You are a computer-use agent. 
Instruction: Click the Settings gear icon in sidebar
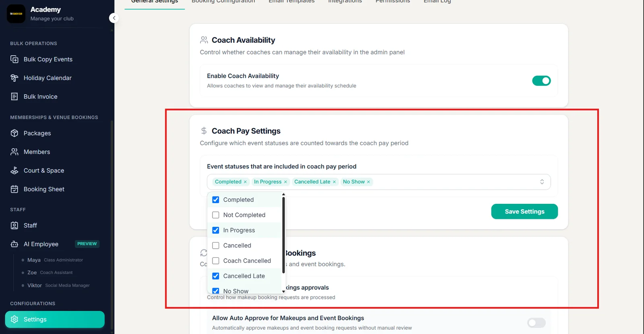pos(14,319)
